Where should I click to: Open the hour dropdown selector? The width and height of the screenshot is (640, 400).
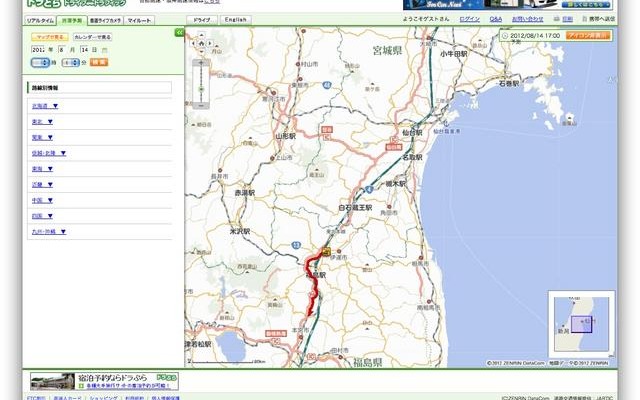tap(40, 62)
